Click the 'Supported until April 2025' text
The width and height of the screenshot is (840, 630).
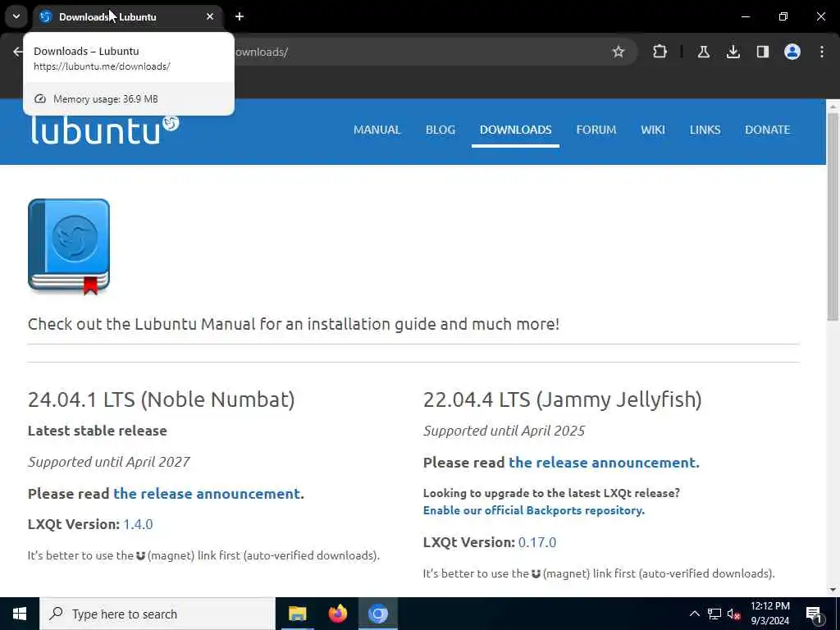504,431
